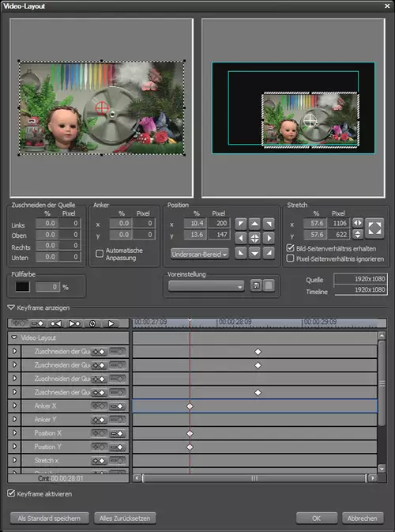Align position to the top-left corner arrow
The height and width of the screenshot is (532, 395).
pos(241,224)
